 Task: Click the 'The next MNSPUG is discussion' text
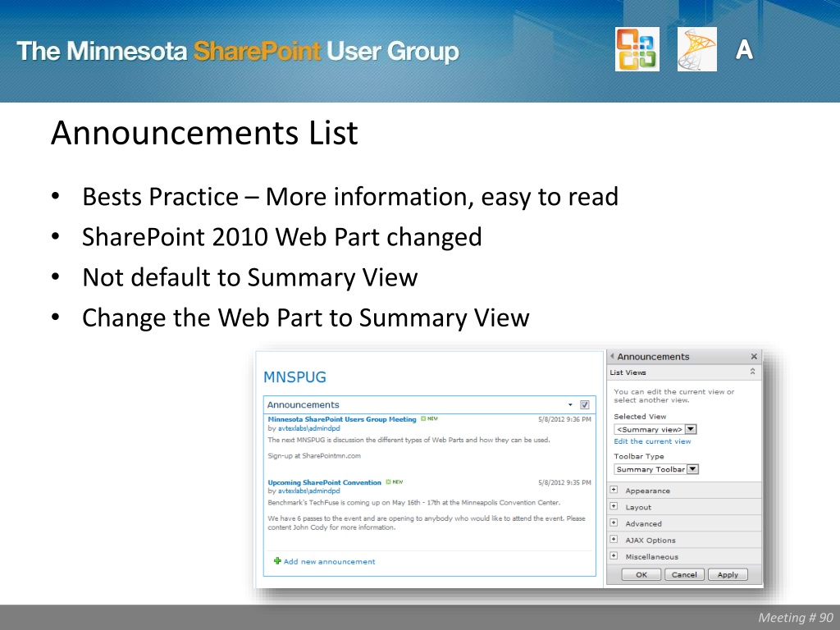coord(409,440)
